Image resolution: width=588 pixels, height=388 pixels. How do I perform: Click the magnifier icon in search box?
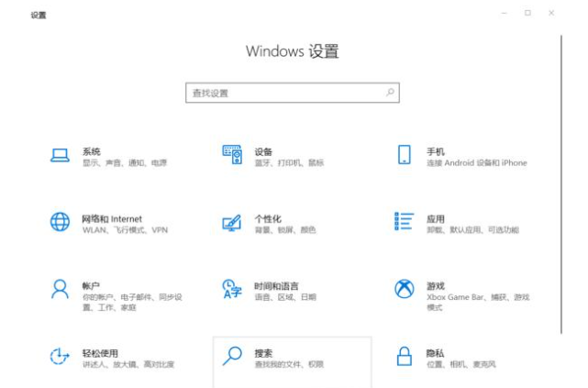click(390, 93)
